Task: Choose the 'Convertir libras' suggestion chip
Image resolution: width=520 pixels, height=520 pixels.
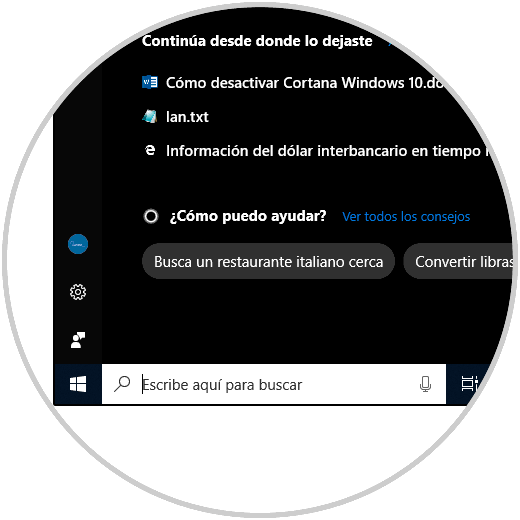Action: click(458, 261)
